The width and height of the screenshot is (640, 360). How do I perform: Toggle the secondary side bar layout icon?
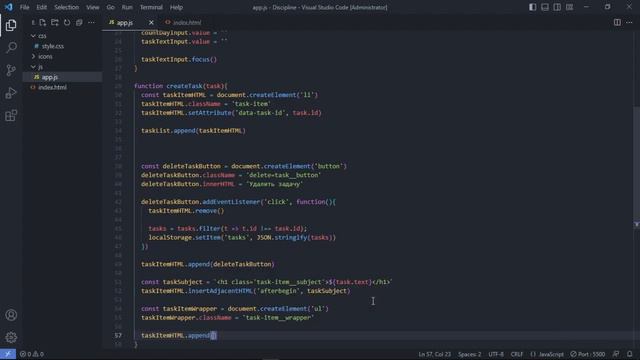557,7
